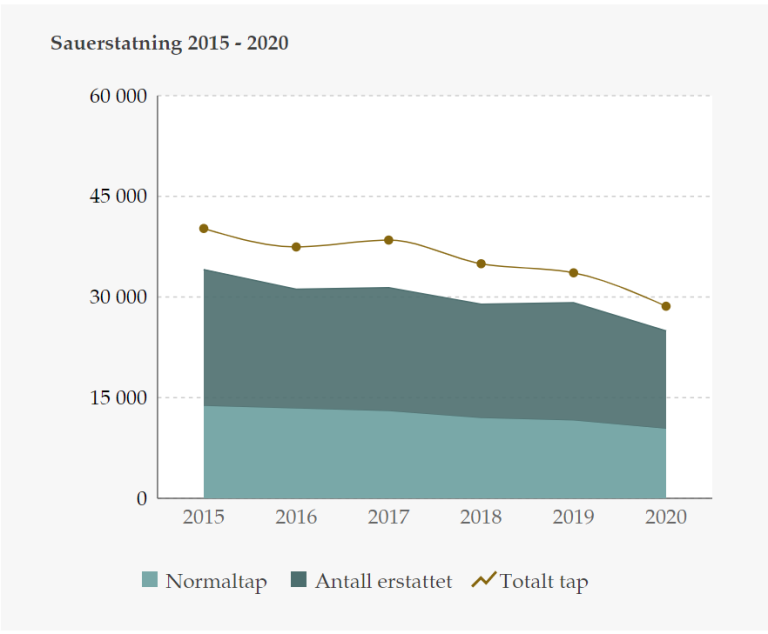
Task: Click the 2020 Totalt tap data point
Action: tap(666, 306)
